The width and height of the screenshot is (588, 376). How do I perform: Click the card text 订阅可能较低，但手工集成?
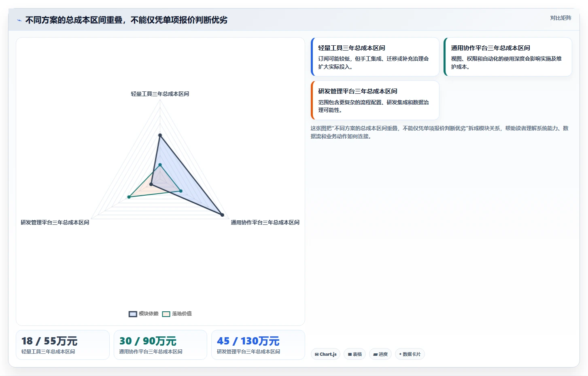(x=373, y=63)
